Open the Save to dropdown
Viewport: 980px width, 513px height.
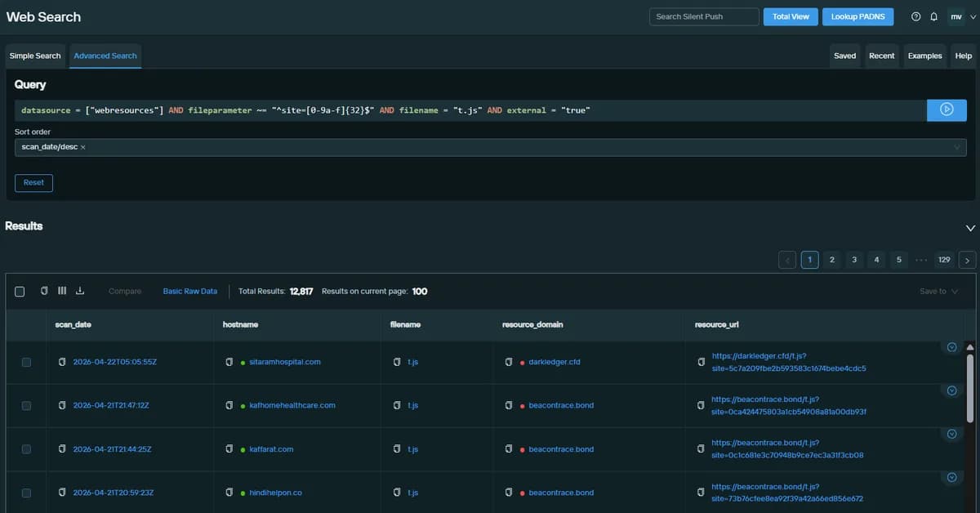click(938, 291)
